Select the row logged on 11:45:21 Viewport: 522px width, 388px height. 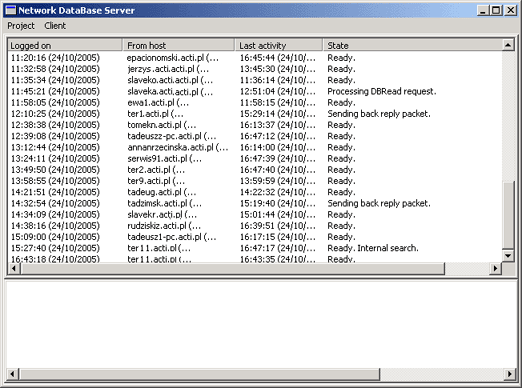click(255, 91)
